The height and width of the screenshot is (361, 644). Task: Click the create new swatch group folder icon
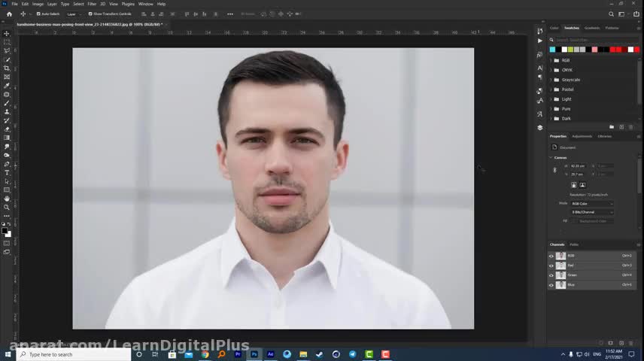(x=612, y=126)
